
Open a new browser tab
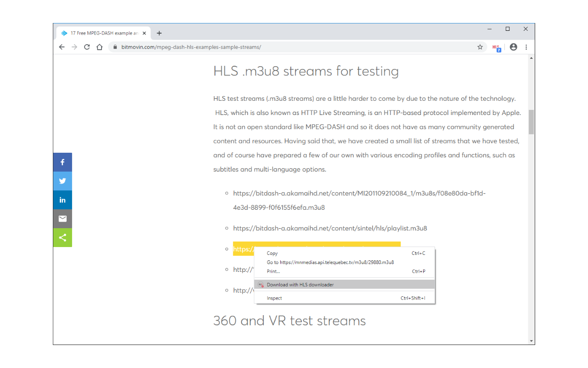(159, 33)
